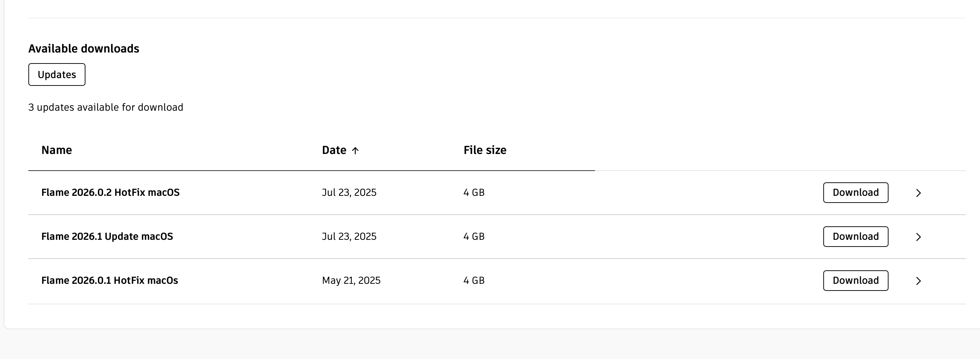Screen dimensions: 980x359
Task: Download Flame 2026.0.1 HotFix macOs
Action: (855, 281)
